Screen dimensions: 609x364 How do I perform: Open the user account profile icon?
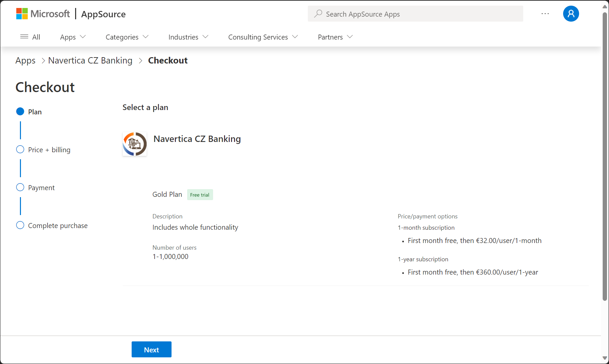point(571,14)
